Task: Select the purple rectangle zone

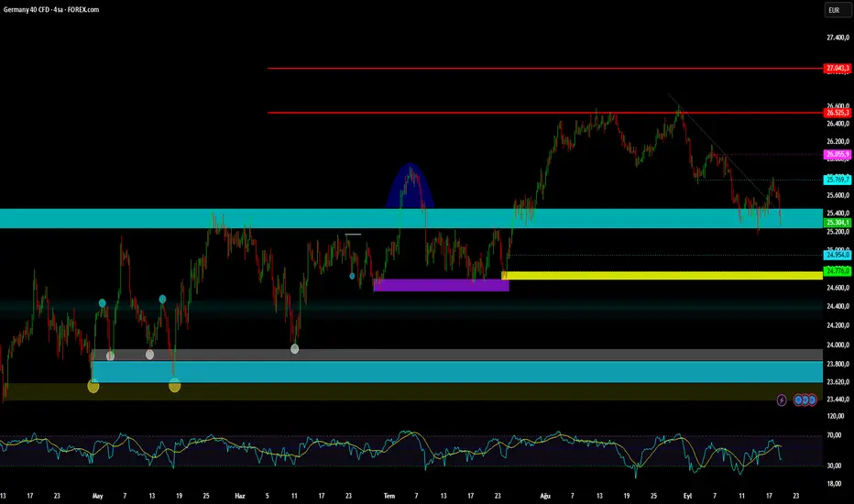Action: tap(441, 285)
